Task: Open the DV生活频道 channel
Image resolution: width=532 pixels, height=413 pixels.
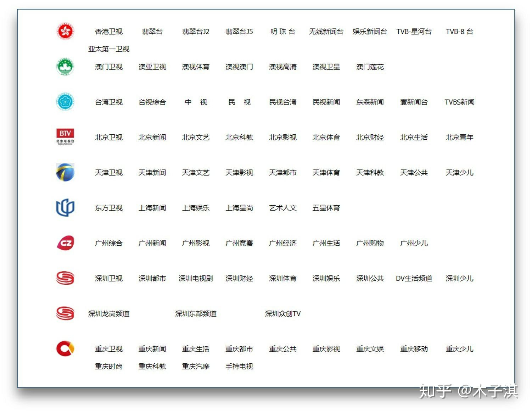Action: [x=414, y=278]
